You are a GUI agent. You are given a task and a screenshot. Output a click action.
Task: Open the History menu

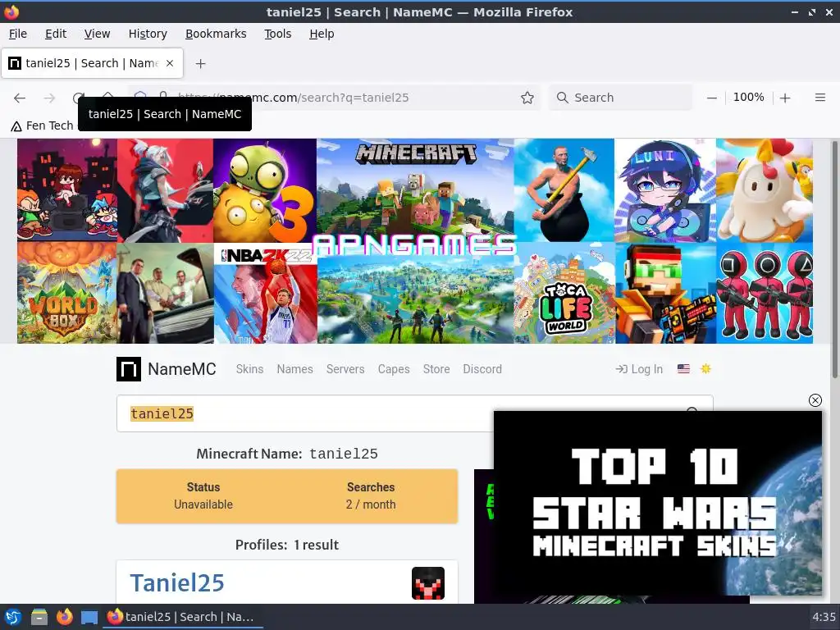pos(148,34)
